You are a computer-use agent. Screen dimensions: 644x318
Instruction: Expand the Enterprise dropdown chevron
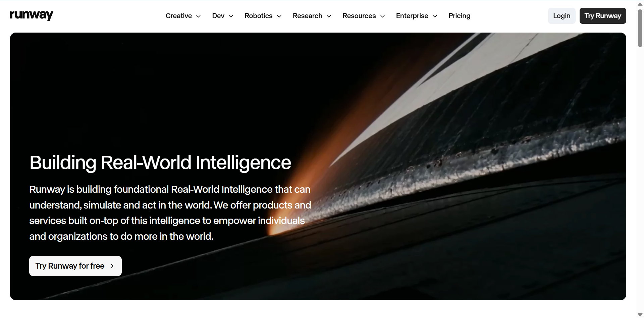(x=435, y=16)
